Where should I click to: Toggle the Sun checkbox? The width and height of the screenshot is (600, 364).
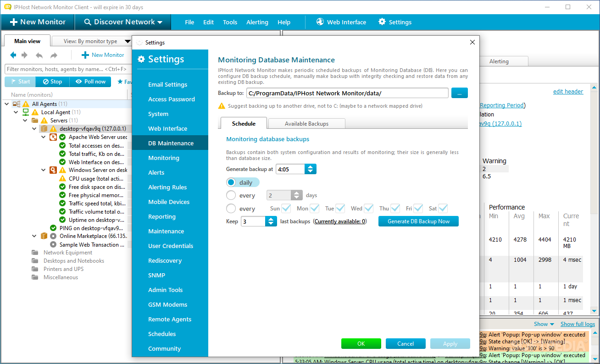[286, 208]
